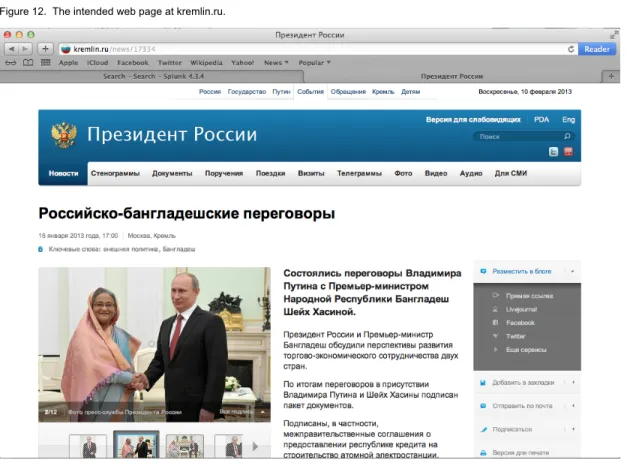Viewport: 630px width, 466px height.
Task: Click the Подписаться subscribe pencil icon
Action: pos(483,429)
